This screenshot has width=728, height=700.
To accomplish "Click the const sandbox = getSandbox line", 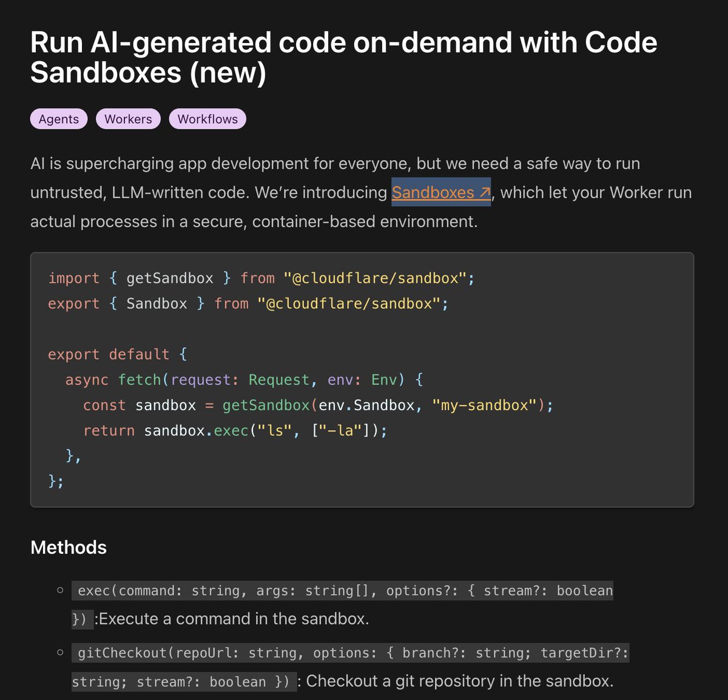I will coord(318,405).
